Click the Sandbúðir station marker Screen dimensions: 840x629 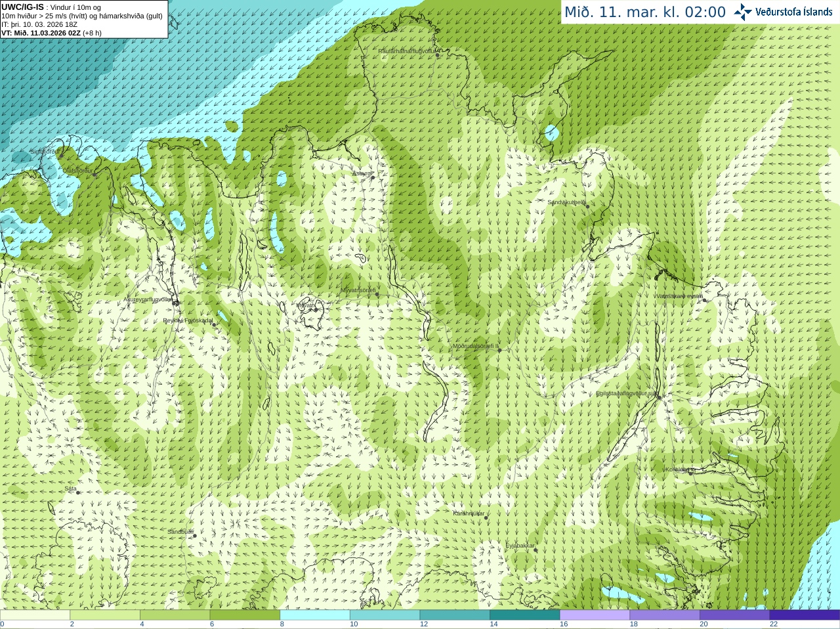coord(194,536)
